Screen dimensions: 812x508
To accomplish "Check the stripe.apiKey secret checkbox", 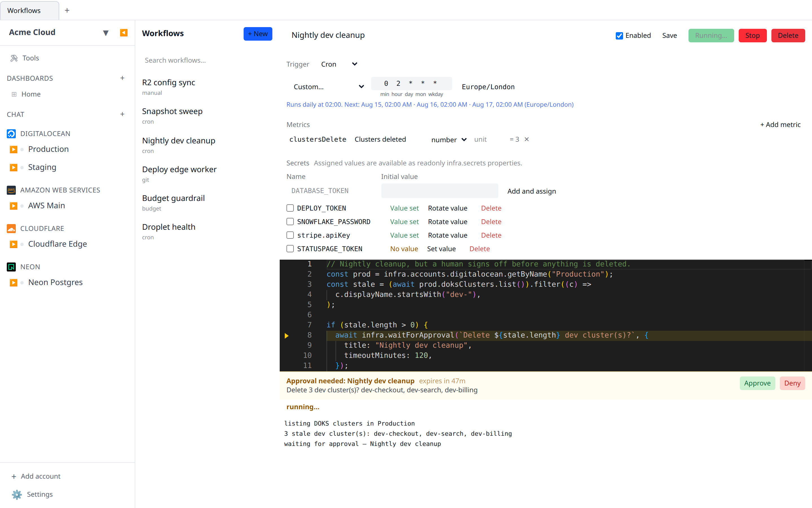I will [290, 235].
